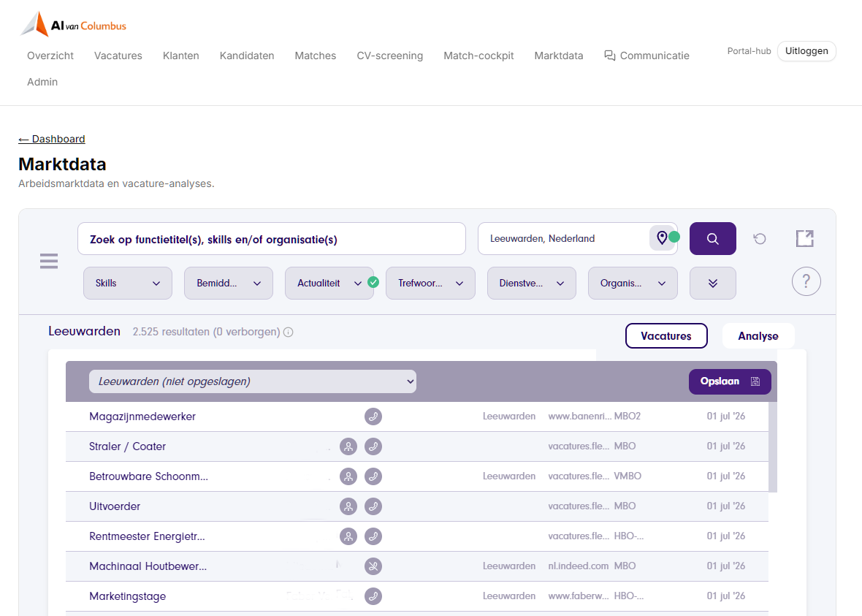
Task: Open Communicatie navigation item
Action: 646,56
